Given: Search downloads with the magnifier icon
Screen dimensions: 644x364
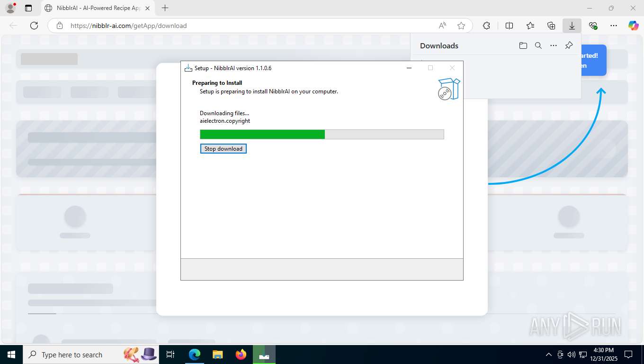Looking at the screenshot, I should click(x=538, y=45).
